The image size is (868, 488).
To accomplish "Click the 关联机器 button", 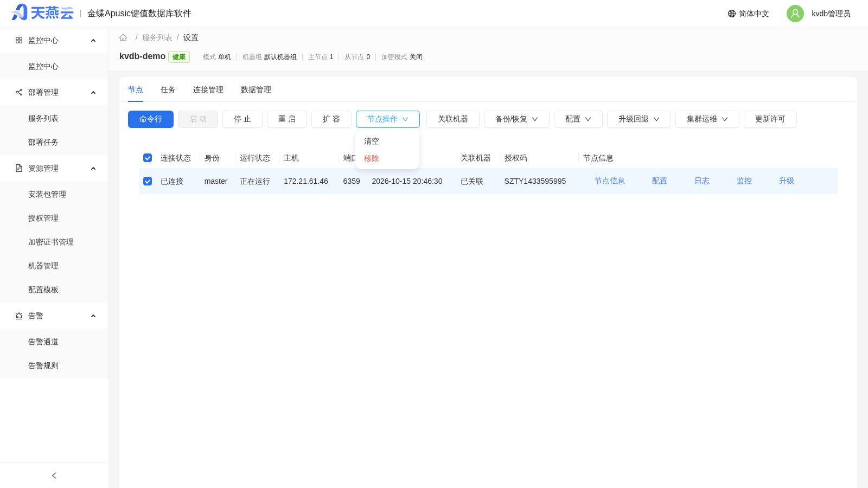I will point(453,119).
